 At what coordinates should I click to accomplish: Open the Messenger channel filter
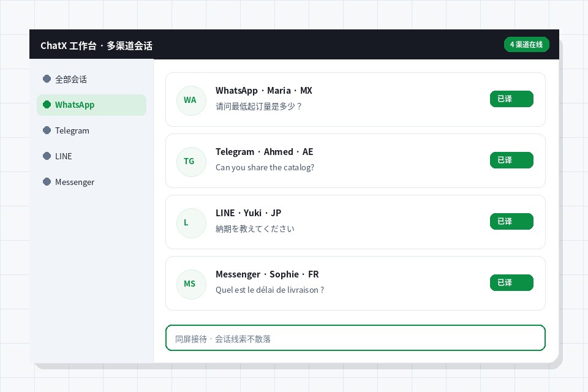(x=91, y=182)
